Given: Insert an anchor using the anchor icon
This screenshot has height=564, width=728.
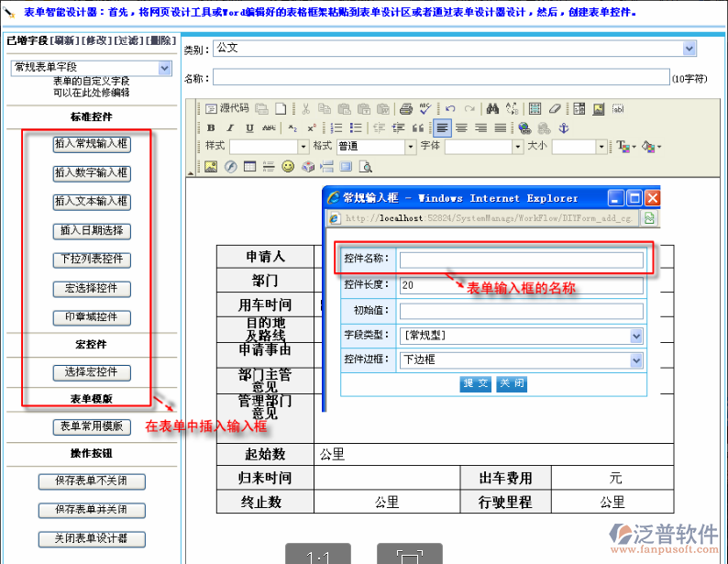Looking at the screenshot, I should click(564, 127).
